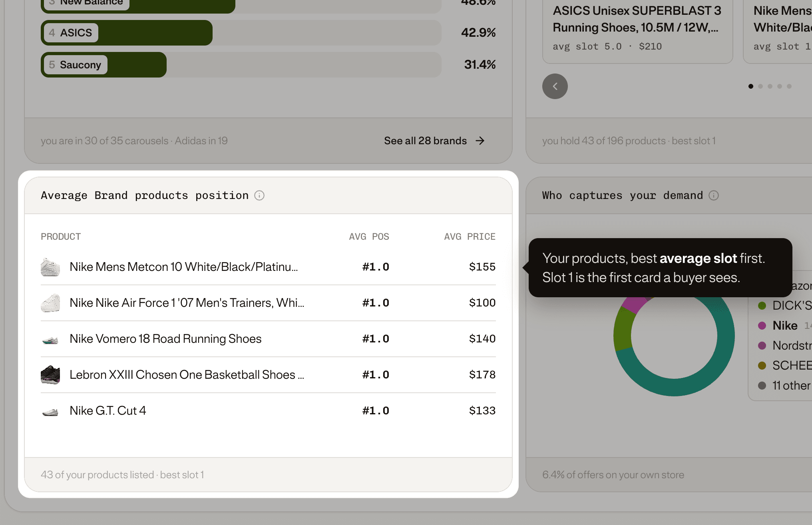The height and width of the screenshot is (525, 812).
Task: Click the $140 average price value
Action: point(482,339)
